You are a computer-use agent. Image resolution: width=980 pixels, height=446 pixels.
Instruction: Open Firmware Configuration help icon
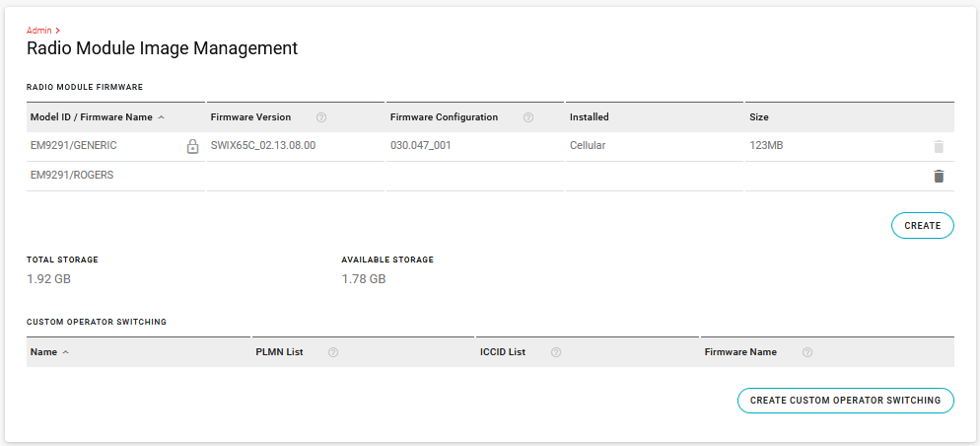pyautogui.click(x=528, y=117)
